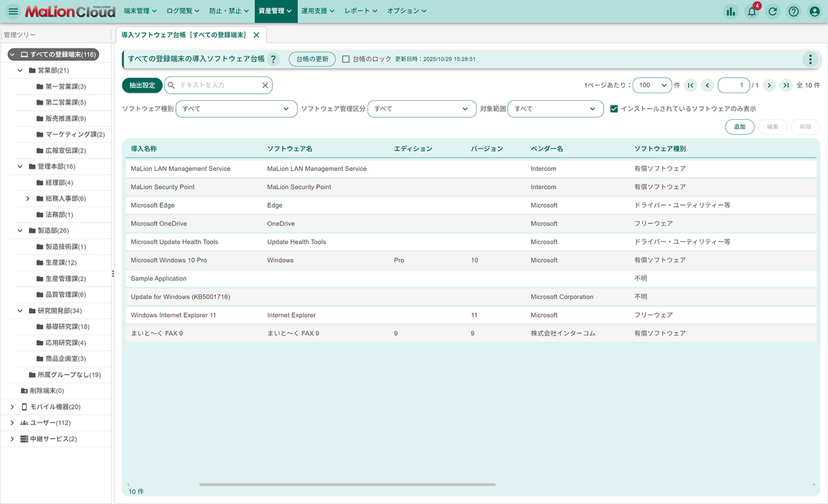
Task: Click the refresh icon in header
Action: tap(772, 12)
